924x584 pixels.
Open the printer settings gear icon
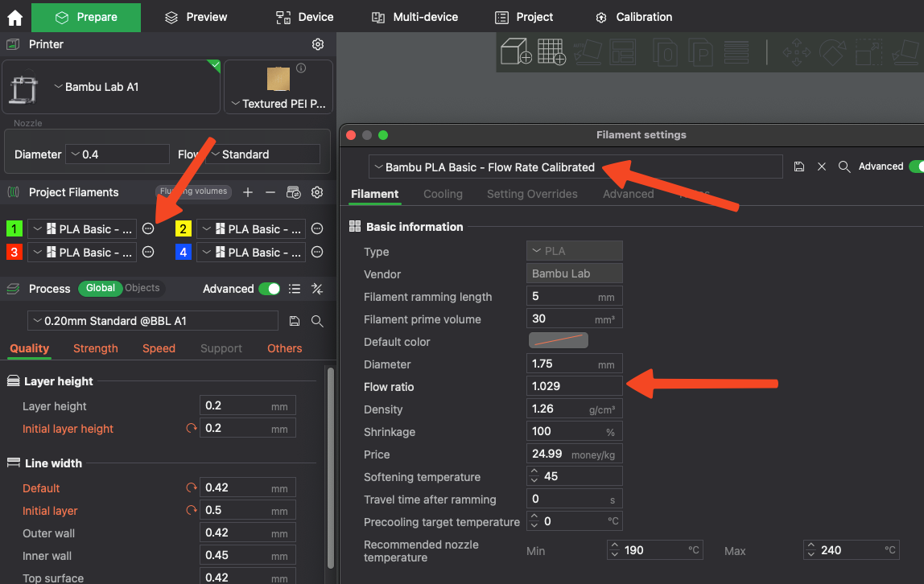tap(318, 44)
